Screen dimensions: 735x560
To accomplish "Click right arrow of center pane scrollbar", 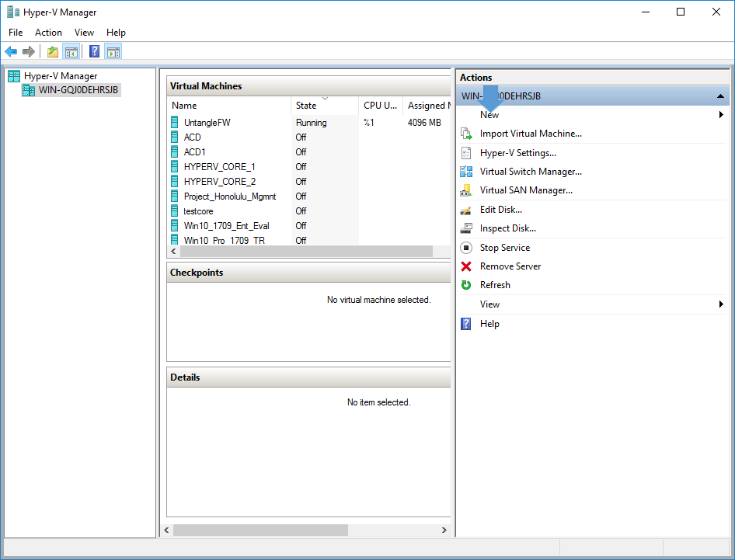I will (444, 530).
